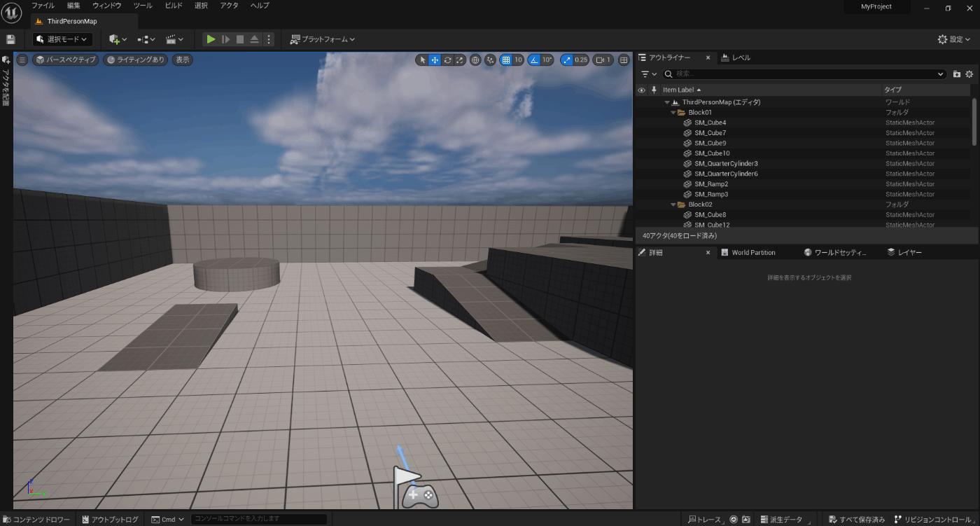Viewport: 980px width, 526px height.
Task: Change grid snap value 10
Action: coord(518,60)
